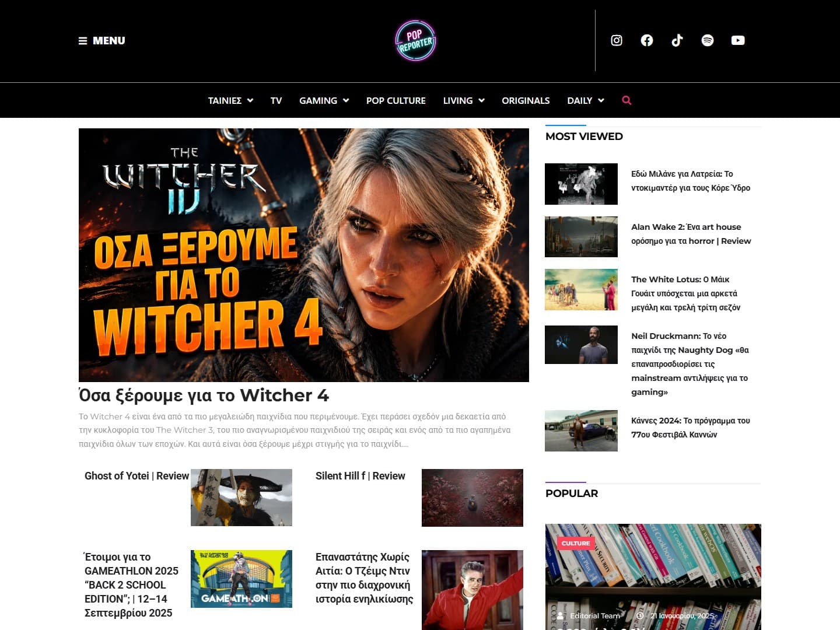Open the Κόρε Ύδρο documentary thumbnail
Screen dimensions: 840x630
[x=581, y=184]
